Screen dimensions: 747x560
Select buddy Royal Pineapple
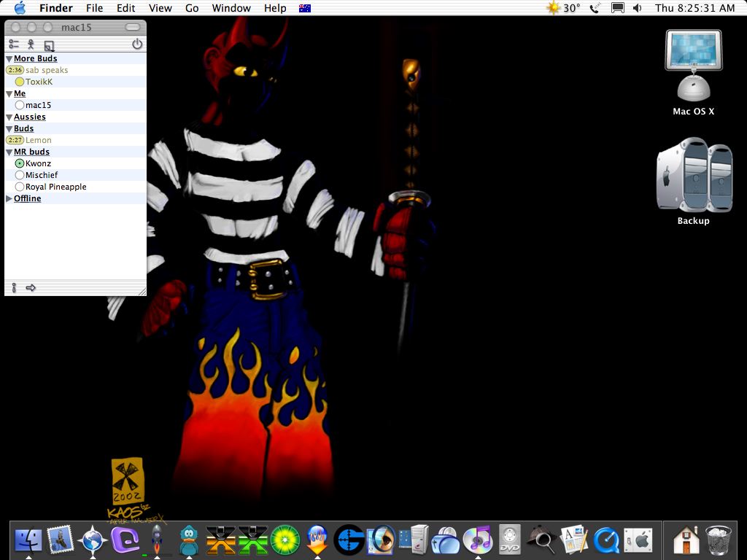coord(75,187)
